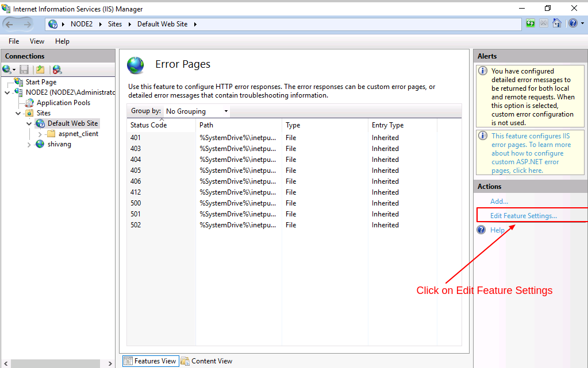Click the Sites segment in the address bar
Viewport: 588px width, 368px height.
click(x=115, y=24)
